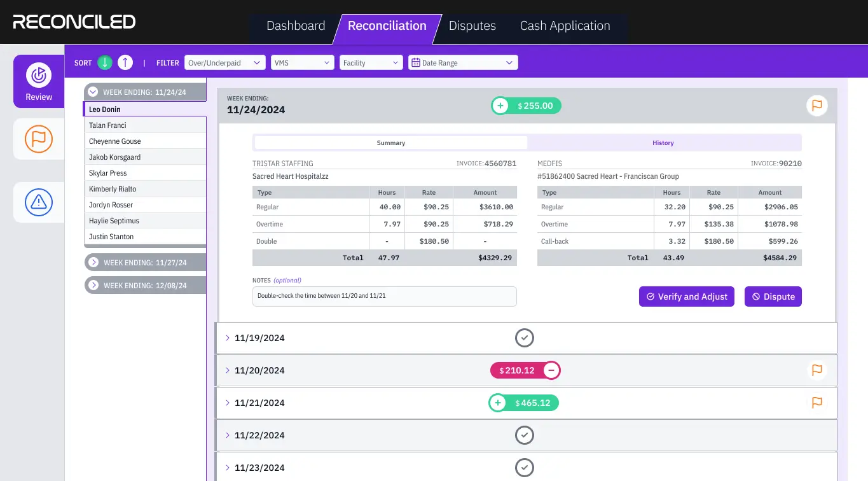This screenshot has width=868, height=481.
Task: Open the Date Range dropdown
Action: (463, 62)
